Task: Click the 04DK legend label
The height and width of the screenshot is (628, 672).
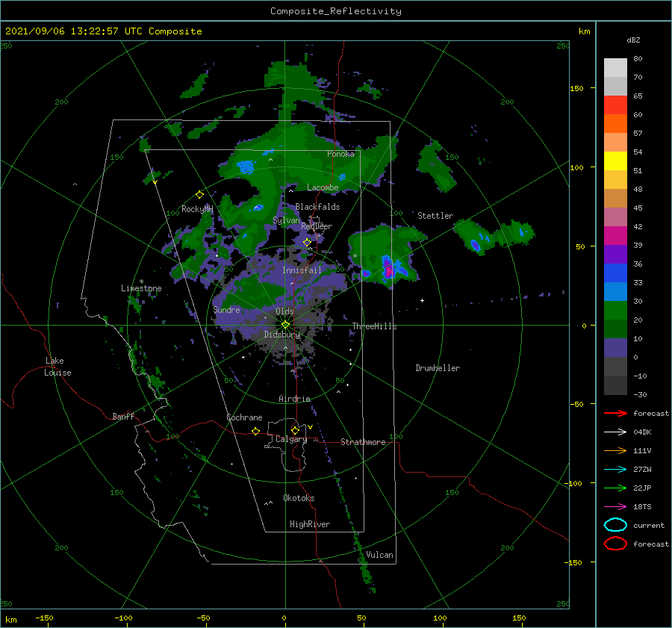Action: coord(642,432)
